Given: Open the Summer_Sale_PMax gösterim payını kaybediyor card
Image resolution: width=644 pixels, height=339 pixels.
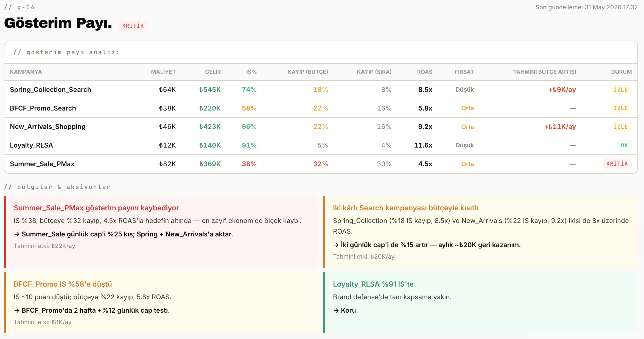Looking at the screenshot, I should (x=161, y=232).
